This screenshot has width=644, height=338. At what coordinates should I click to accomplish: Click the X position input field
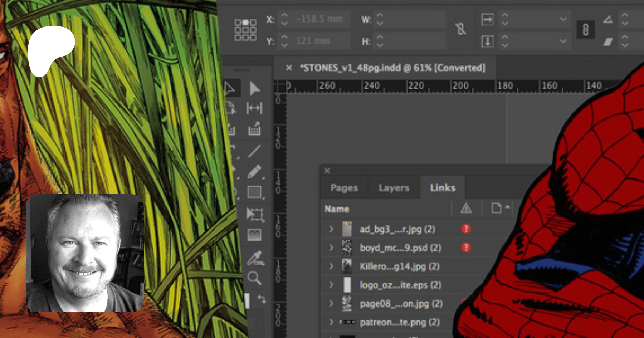click(319, 19)
